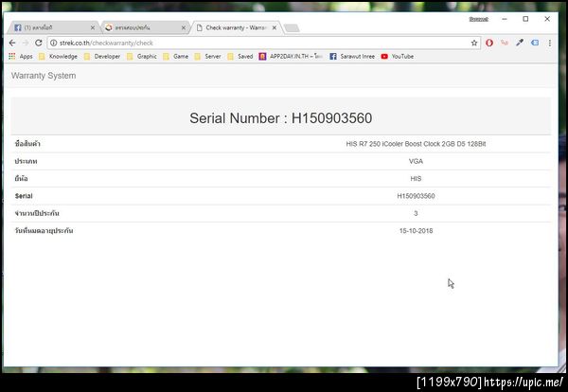Click the address bar URL field
568x392 pixels.
coord(264,43)
